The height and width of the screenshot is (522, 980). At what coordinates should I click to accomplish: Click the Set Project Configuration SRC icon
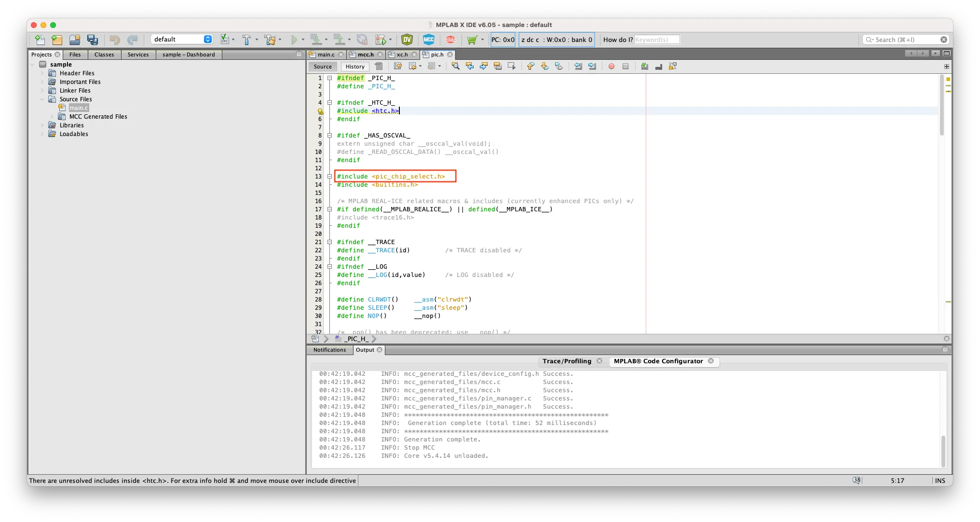pos(225,40)
